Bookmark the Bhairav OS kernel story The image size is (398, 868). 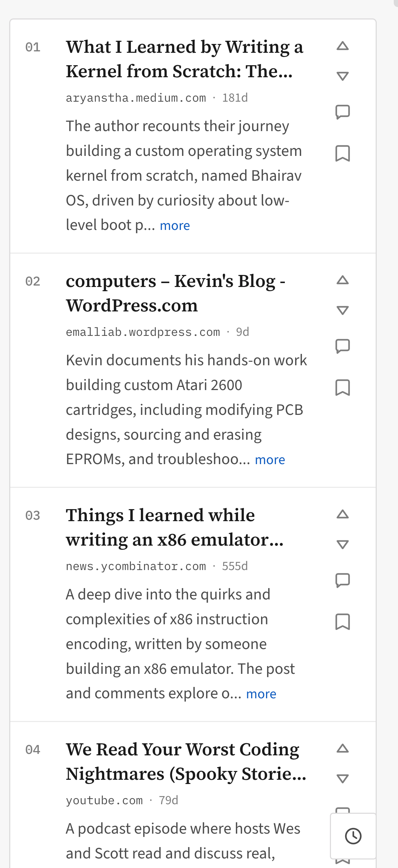(x=343, y=153)
